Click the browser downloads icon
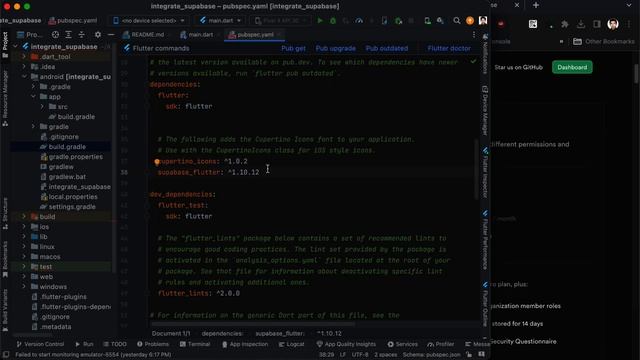Image resolution: width=640 pixels, height=360 pixels. (580, 24)
